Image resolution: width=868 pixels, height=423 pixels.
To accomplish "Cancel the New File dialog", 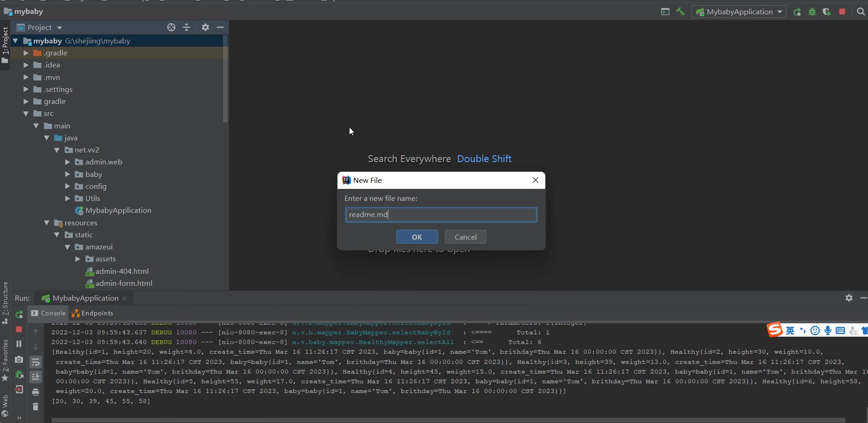I will click(x=465, y=237).
